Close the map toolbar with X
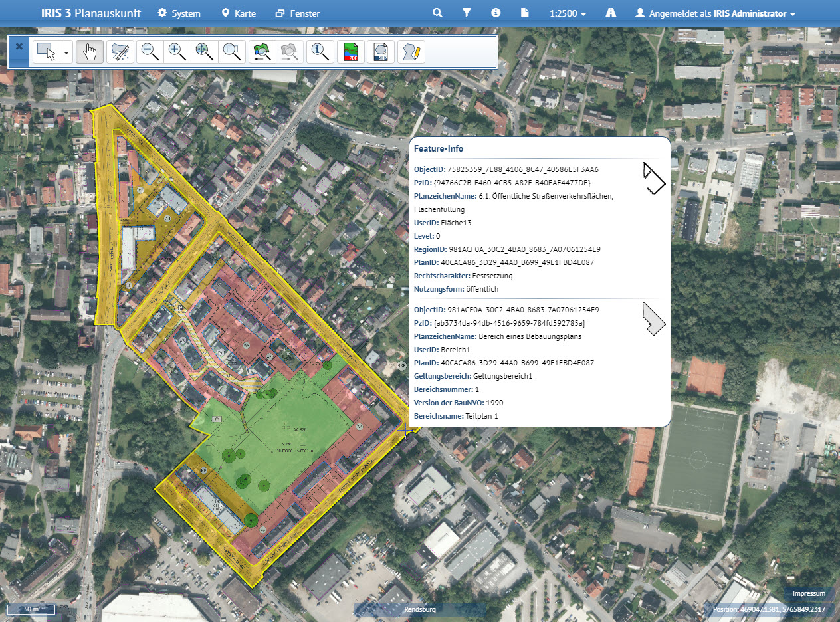The height and width of the screenshot is (622, 840). 19,47
